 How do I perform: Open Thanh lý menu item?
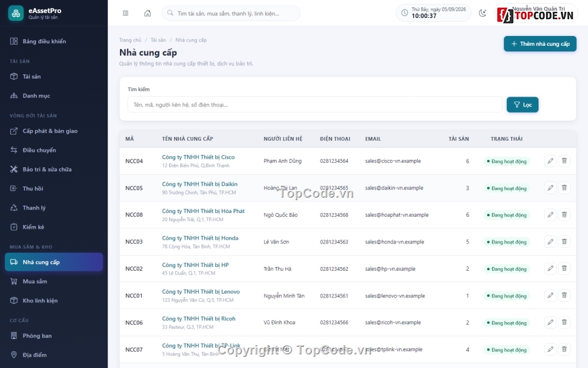click(x=54, y=208)
